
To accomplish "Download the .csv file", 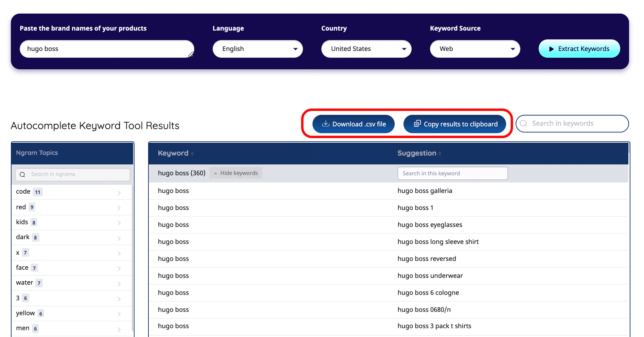I will click(354, 124).
